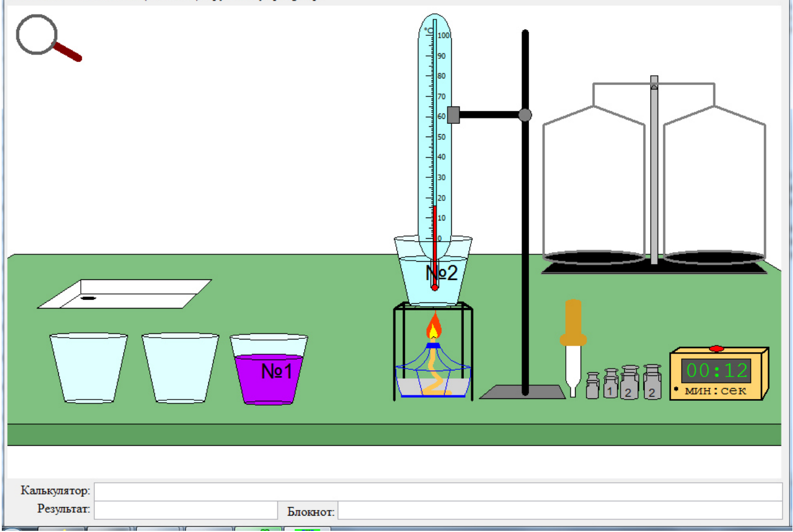Click the empty beaker beside purple beaker №1
793x532 pixels.
[180, 368]
